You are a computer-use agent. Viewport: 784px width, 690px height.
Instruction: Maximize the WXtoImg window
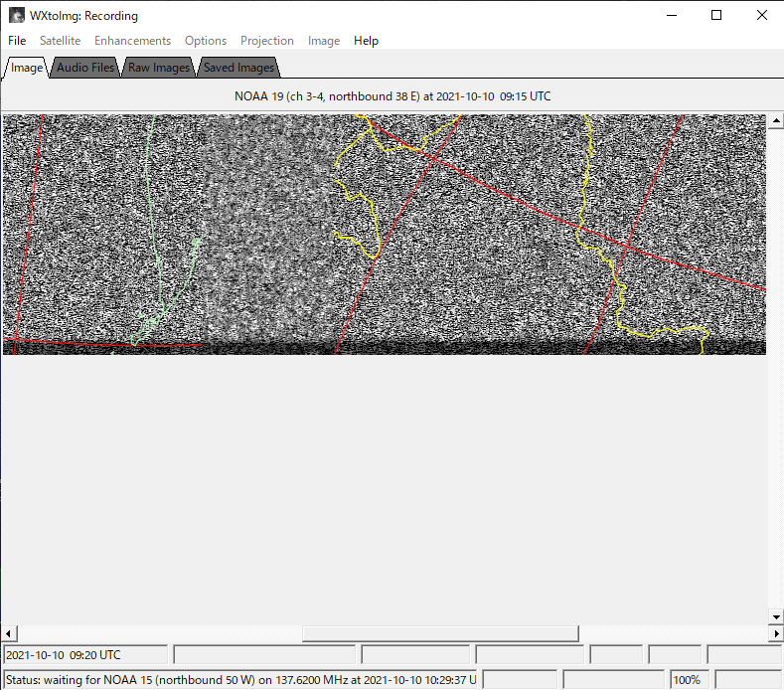click(x=715, y=16)
